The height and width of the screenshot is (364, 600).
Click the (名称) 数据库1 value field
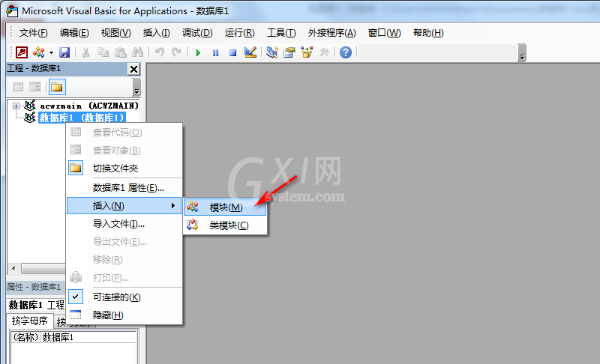[88, 337]
